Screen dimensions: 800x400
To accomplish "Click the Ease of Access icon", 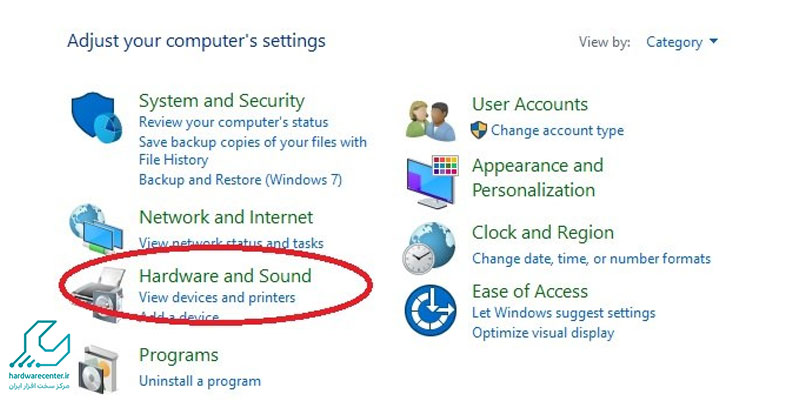I will click(x=430, y=310).
